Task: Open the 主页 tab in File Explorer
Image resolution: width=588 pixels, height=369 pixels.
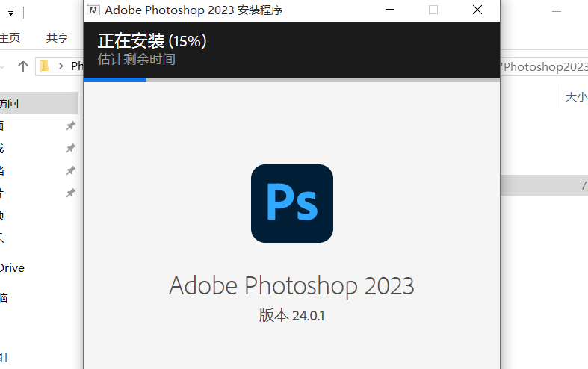Action: coord(10,37)
